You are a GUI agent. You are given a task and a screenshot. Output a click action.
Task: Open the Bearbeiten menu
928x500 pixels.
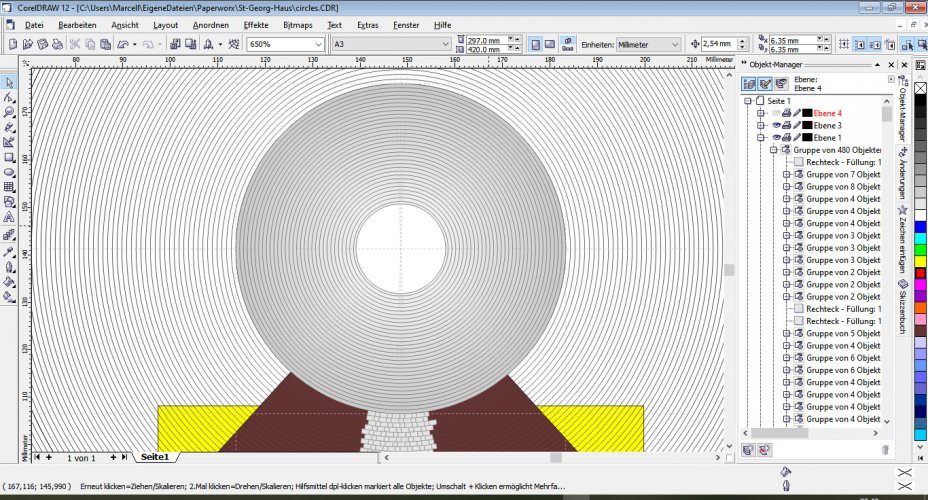pyautogui.click(x=77, y=25)
